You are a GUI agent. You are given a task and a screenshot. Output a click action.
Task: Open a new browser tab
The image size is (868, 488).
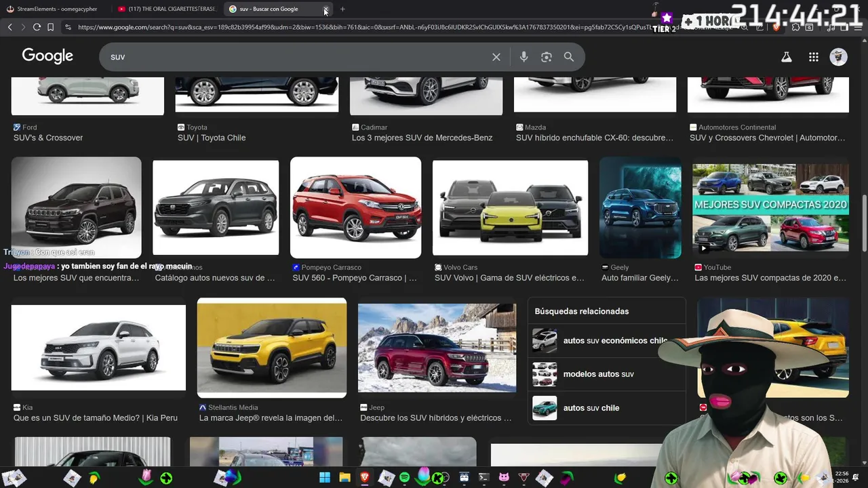point(342,9)
